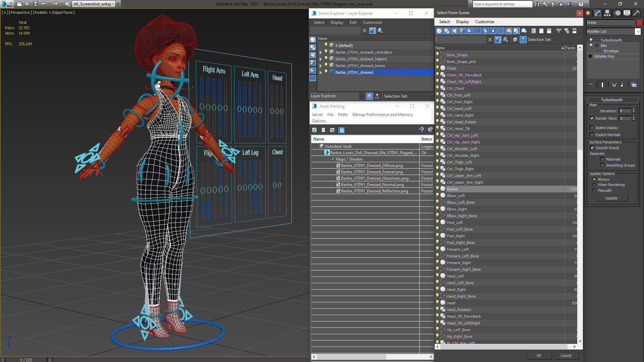Open Configure Modifier Sets icon
Viewport: 644px width, 362px height.
pyautogui.click(x=634, y=85)
